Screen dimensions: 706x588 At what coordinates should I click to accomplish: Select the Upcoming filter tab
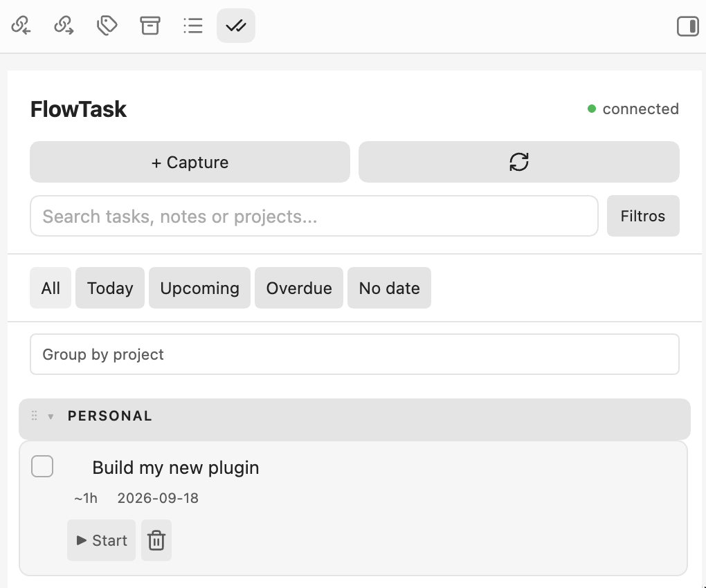click(x=199, y=288)
